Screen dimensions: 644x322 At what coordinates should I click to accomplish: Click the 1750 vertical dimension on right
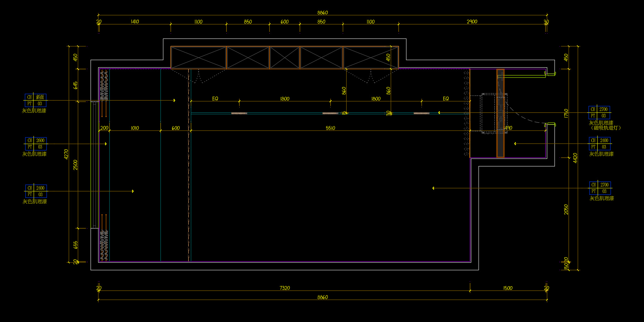point(566,113)
